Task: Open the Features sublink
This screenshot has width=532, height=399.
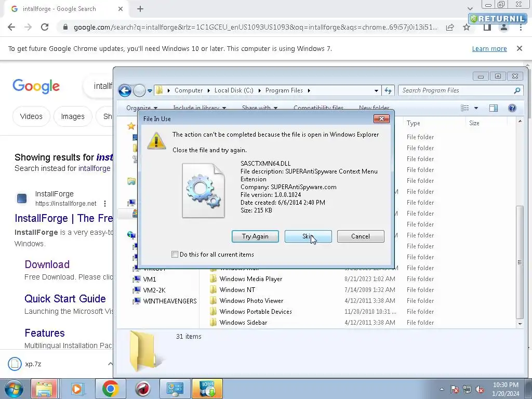Action: [x=45, y=333]
